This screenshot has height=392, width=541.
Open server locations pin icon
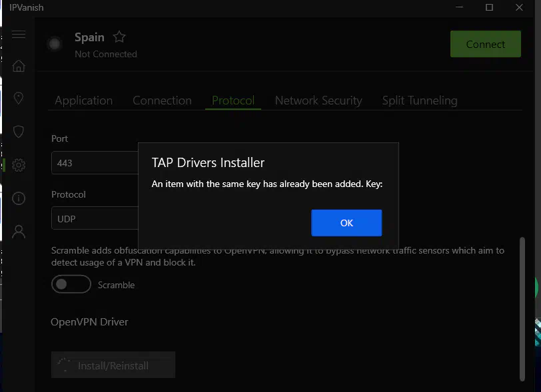pos(19,98)
